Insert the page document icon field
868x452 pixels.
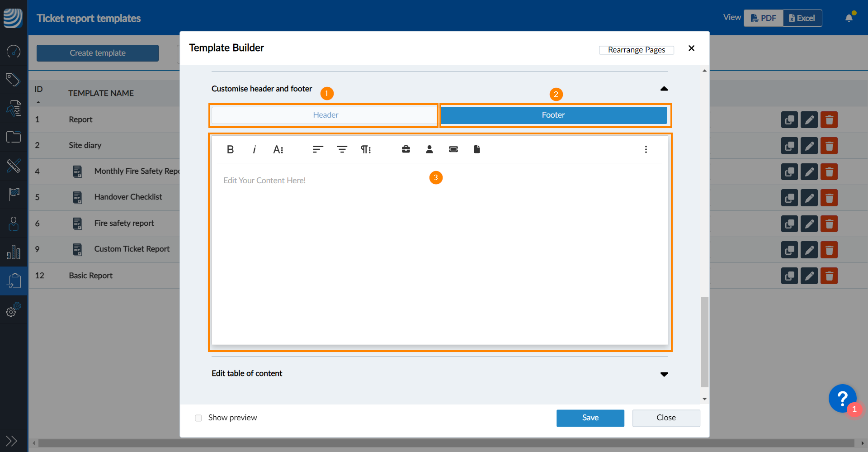click(x=477, y=149)
